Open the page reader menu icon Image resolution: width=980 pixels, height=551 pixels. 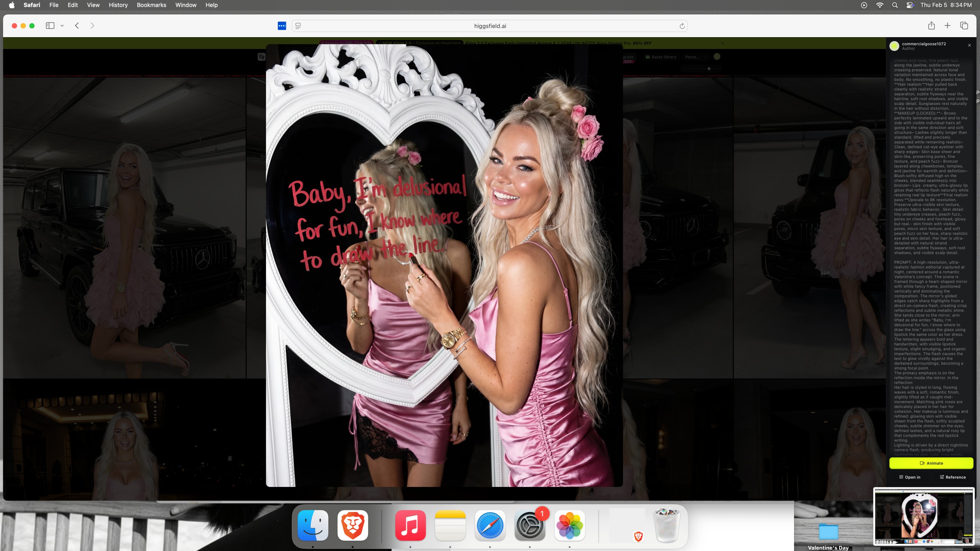coord(298,26)
